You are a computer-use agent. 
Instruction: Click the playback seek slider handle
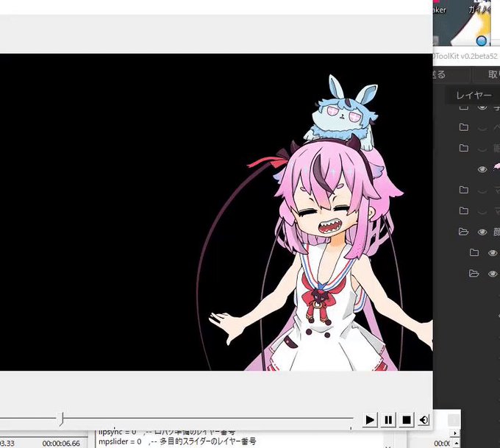[62, 419]
